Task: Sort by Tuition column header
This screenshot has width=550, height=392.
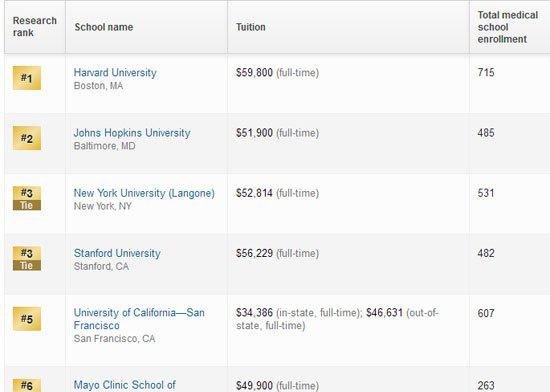Action: click(x=250, y=27)
